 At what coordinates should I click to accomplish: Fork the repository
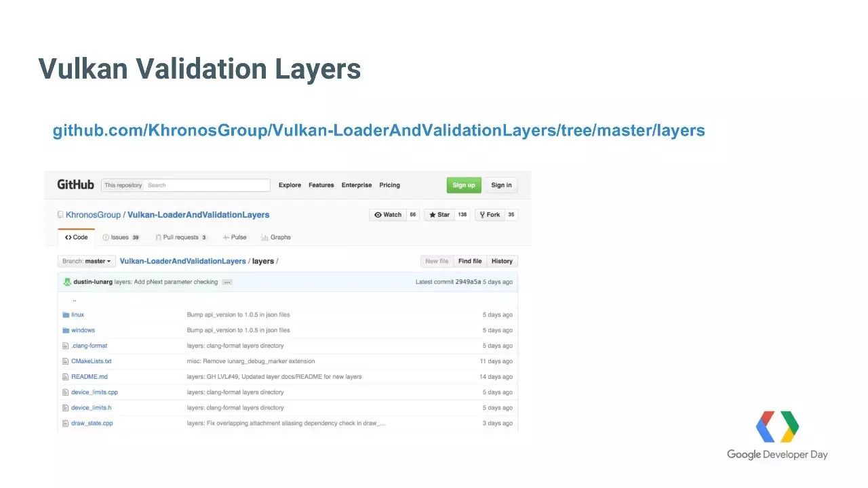(x=490, y=215)
